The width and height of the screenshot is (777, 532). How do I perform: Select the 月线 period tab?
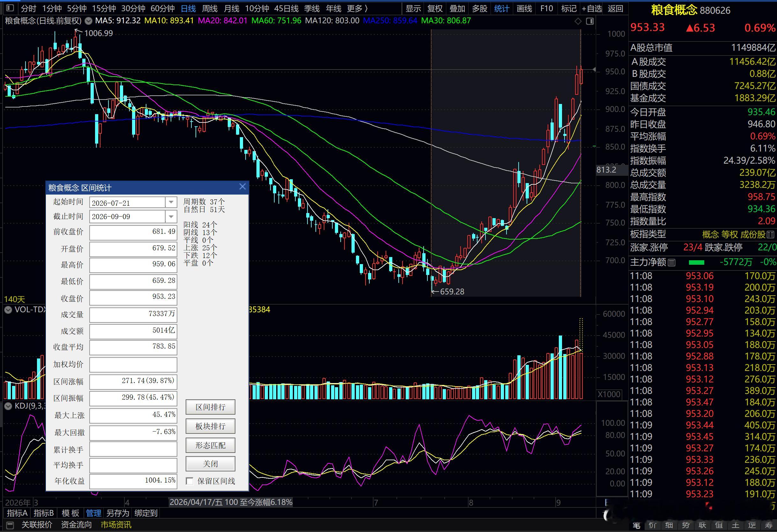231,8
